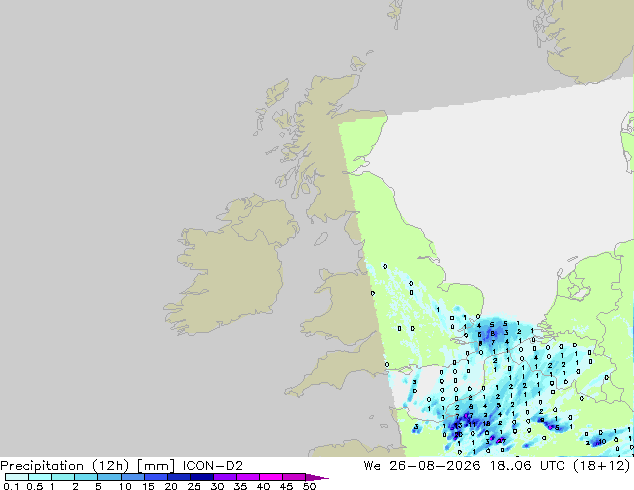634x490 pixels.
Task: Click the '40' legend value label
Action: [263, 486]
